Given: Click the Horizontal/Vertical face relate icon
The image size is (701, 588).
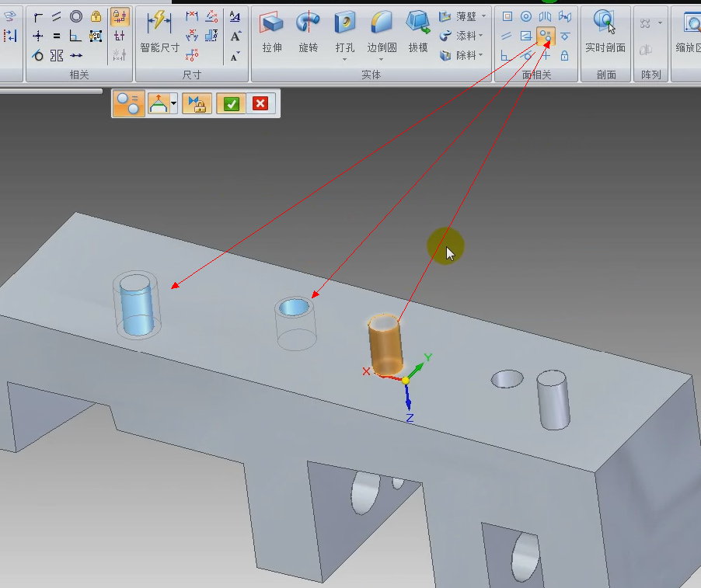Looking at the screenshot, I should [x=546, y=55].
